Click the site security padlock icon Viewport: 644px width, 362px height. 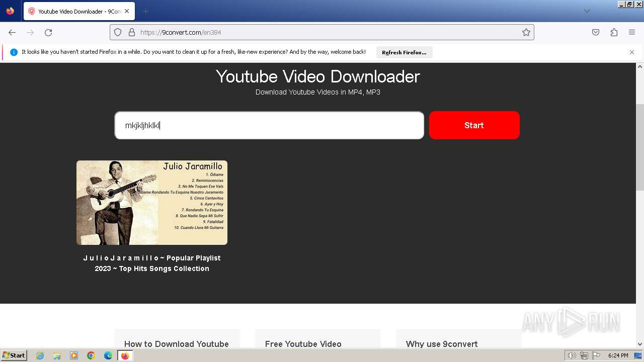[132, 32]
